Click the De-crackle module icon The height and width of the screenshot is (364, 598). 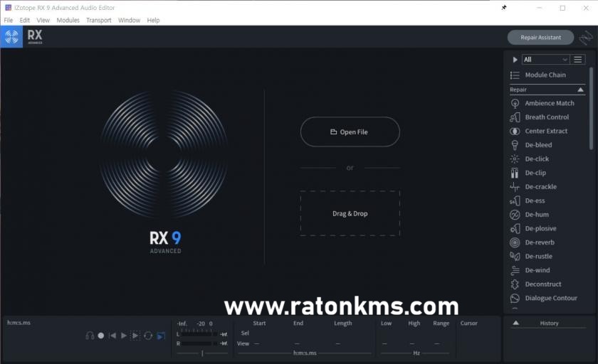click(515, 186)
